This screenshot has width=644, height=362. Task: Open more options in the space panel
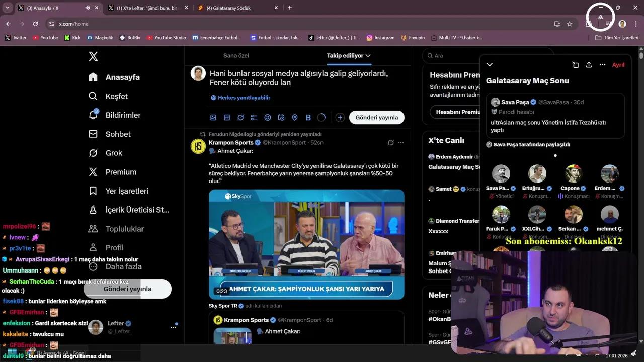[602, 65]
